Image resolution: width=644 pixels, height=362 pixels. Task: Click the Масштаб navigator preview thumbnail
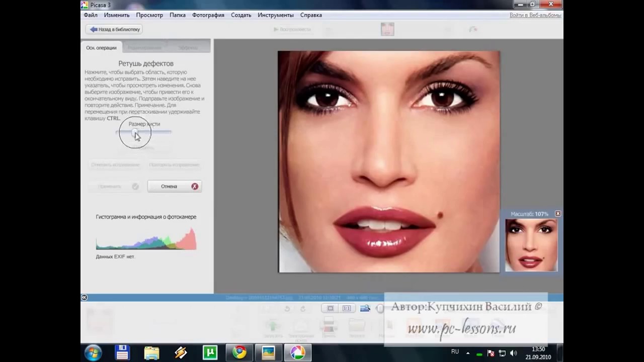531,245
